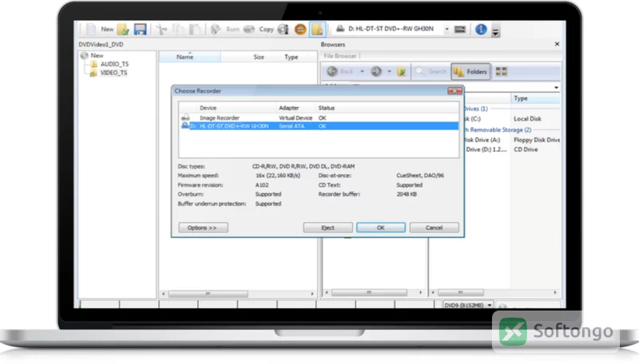The height and width of the screenshot is (364, 639).
Task: Click the Forward arrow in the file browser
Action: pyautogui.click(x=375, y=72)
